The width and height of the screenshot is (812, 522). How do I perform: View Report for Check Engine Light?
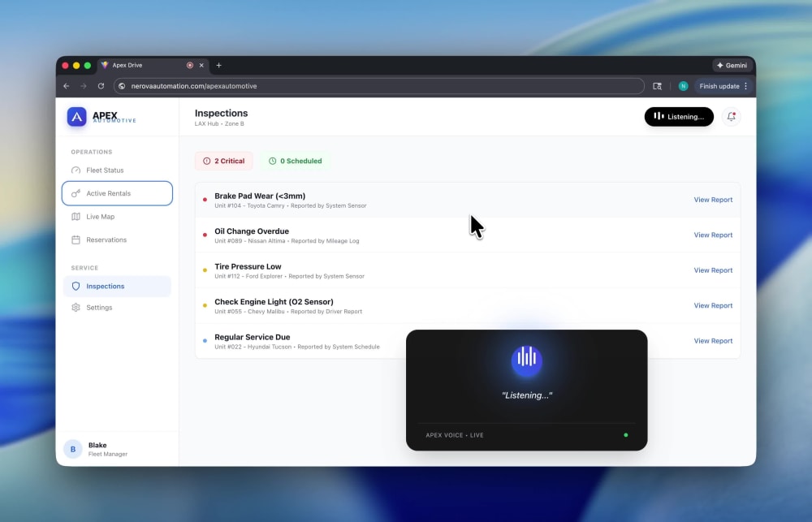[713, 305]
